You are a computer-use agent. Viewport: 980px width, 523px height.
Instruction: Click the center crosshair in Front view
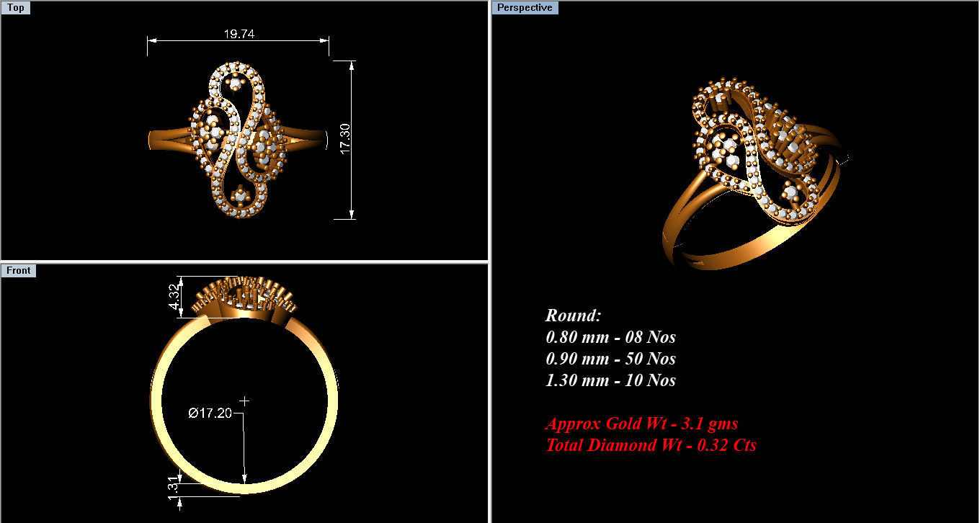(244, 401)
